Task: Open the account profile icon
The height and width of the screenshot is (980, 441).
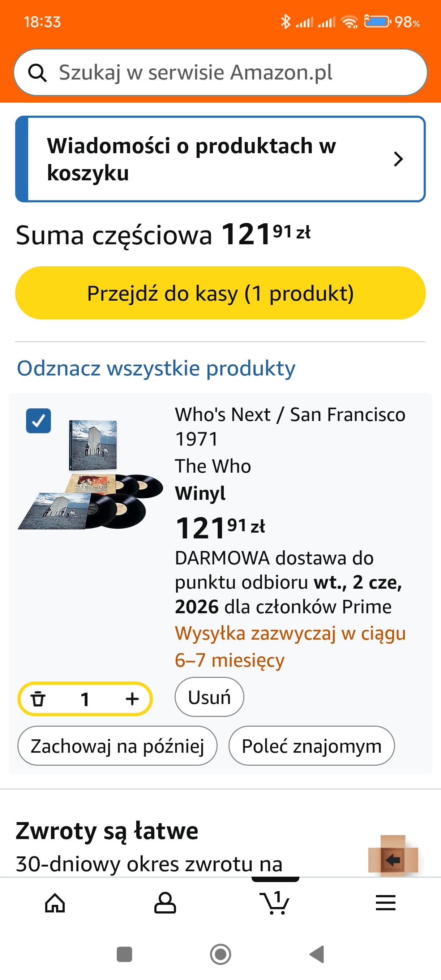Action: tap(165, 903)
